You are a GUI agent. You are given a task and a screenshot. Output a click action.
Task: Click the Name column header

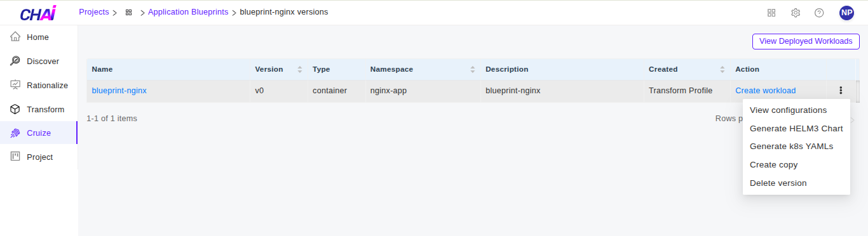click(x=102, y=69)
